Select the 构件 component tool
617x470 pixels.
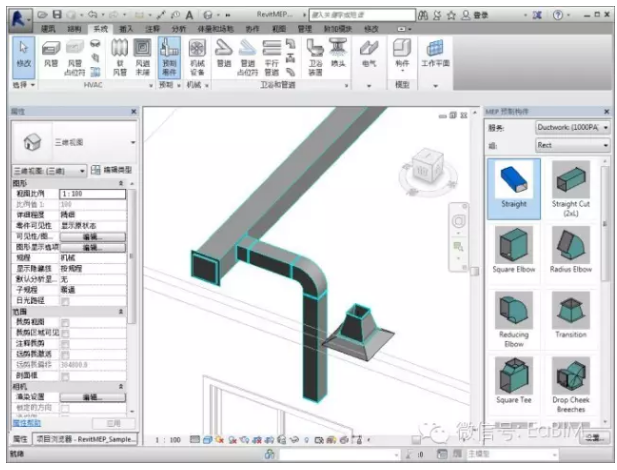pyautogui.click(x=402, y=55)
